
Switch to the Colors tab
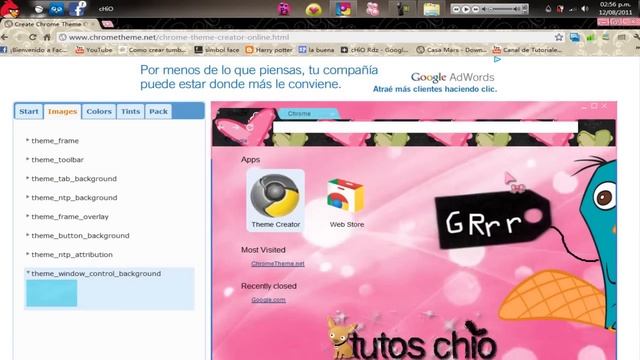coord(99,111)
